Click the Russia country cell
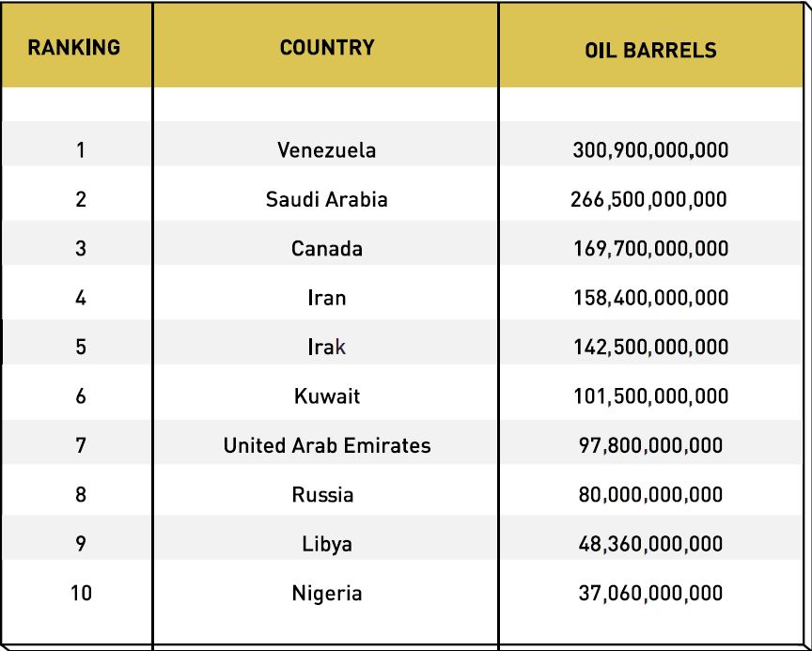 tap(323, 494)
